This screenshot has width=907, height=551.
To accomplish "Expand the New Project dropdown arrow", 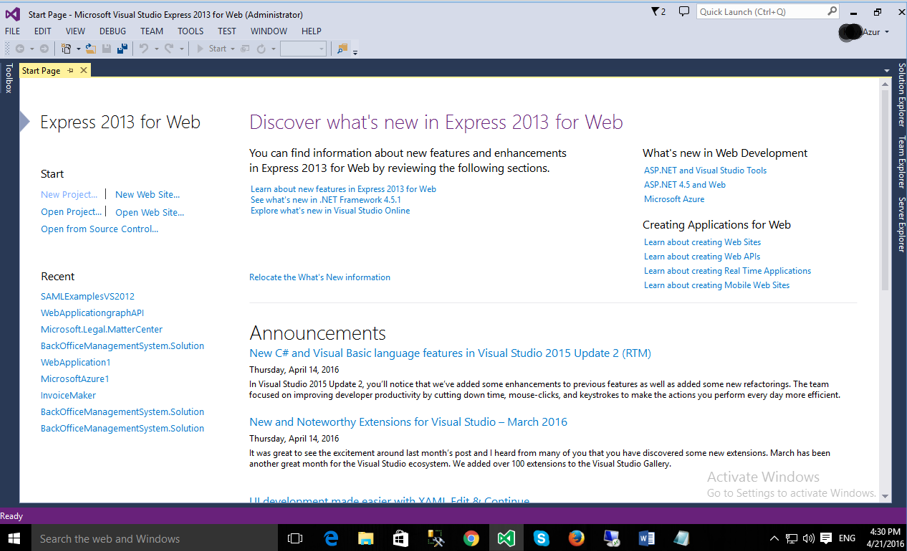I will pos(78,49).
